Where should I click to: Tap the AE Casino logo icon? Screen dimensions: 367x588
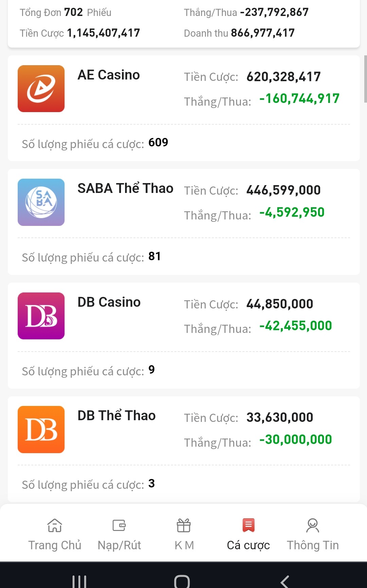[x=41, y=89]
